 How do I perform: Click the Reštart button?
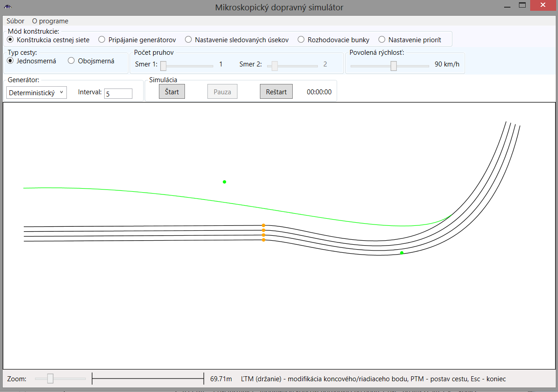[x=276, y=92]
